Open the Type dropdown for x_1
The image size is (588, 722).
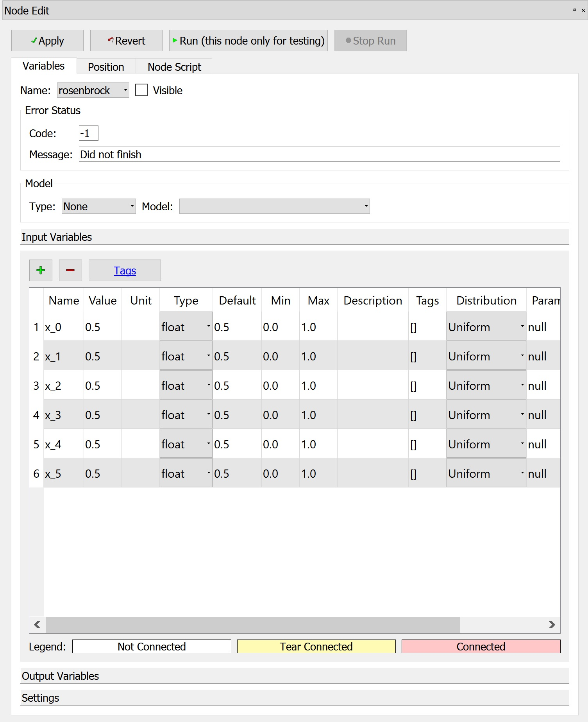[x=186, y=355]
